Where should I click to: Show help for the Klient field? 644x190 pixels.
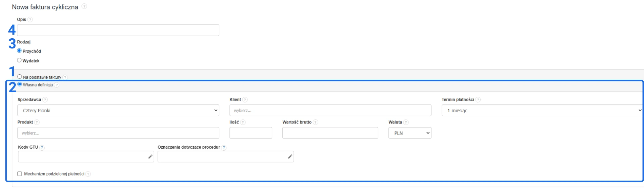pyautogui.click(x=245, y=100)
